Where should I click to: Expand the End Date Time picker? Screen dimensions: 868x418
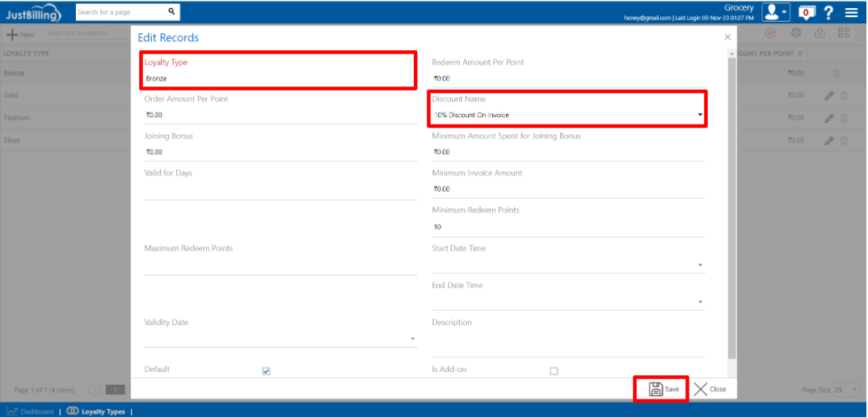(x=700, y=302)
